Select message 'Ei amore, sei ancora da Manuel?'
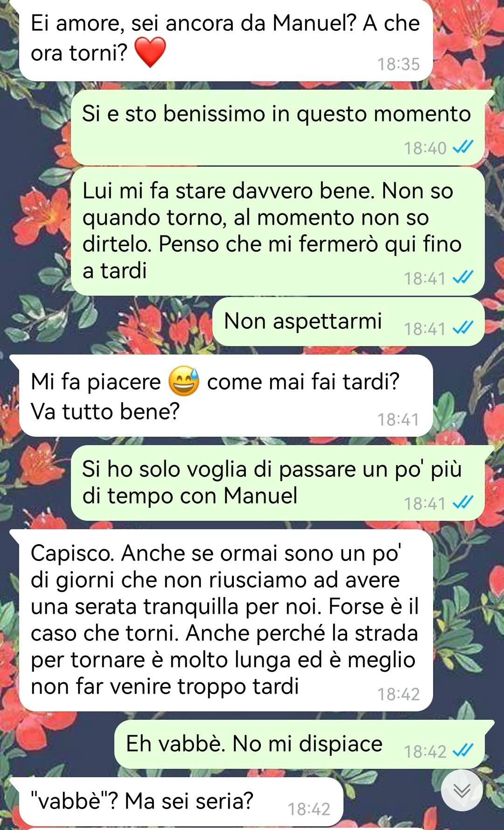Screen dimensions: 504x830 [x=226, y=40]
